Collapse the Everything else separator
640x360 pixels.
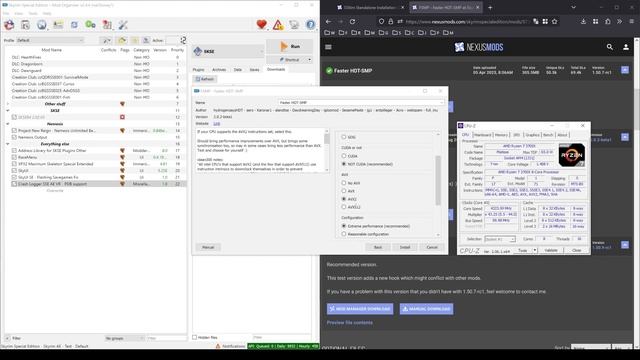pos(7,144)
